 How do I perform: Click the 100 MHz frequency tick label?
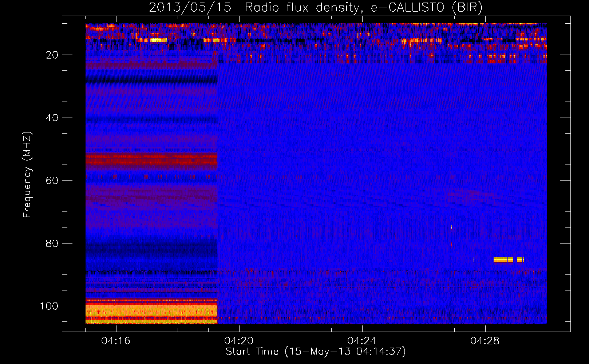pos(49,306)
